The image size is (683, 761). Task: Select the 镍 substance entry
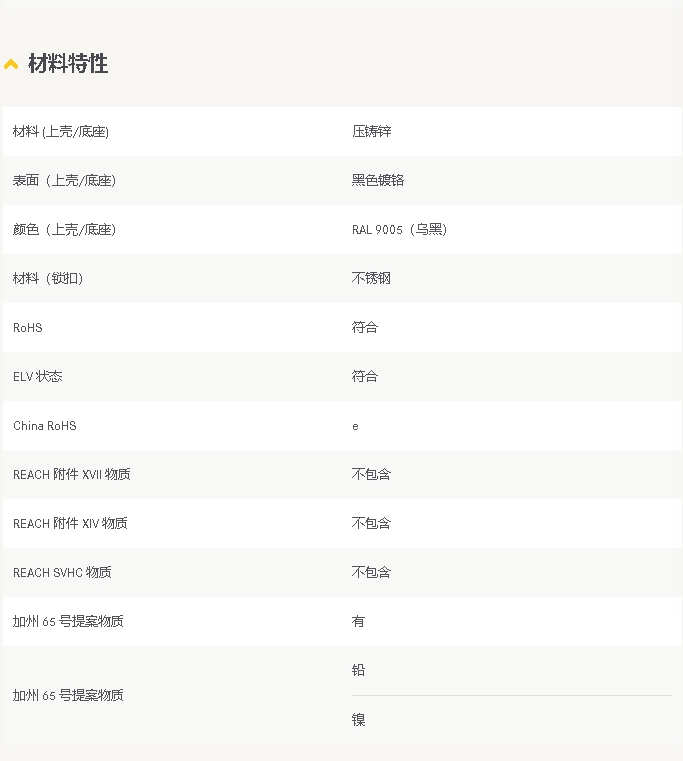coord(358,720)
